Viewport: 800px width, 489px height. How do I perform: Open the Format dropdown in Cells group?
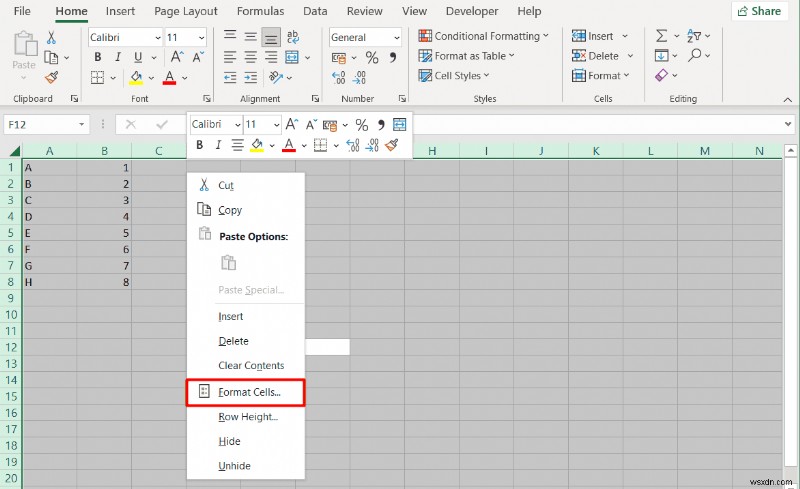point(626,76)
